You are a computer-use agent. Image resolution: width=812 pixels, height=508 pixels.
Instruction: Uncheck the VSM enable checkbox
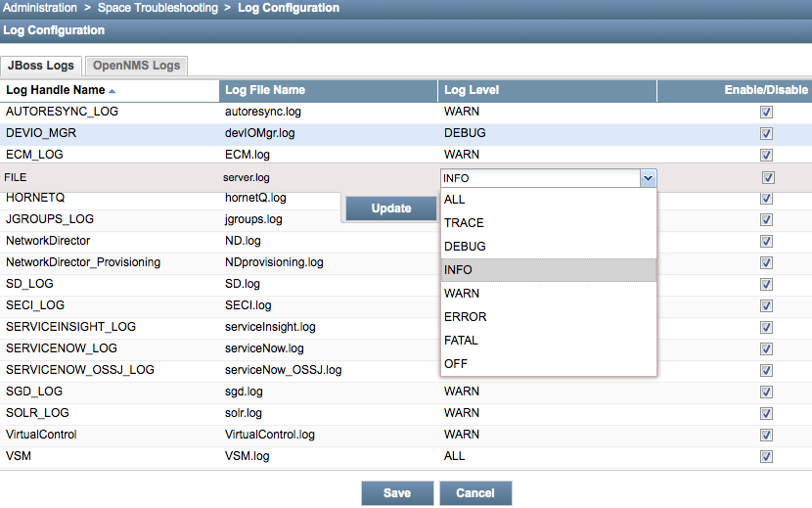766,456
